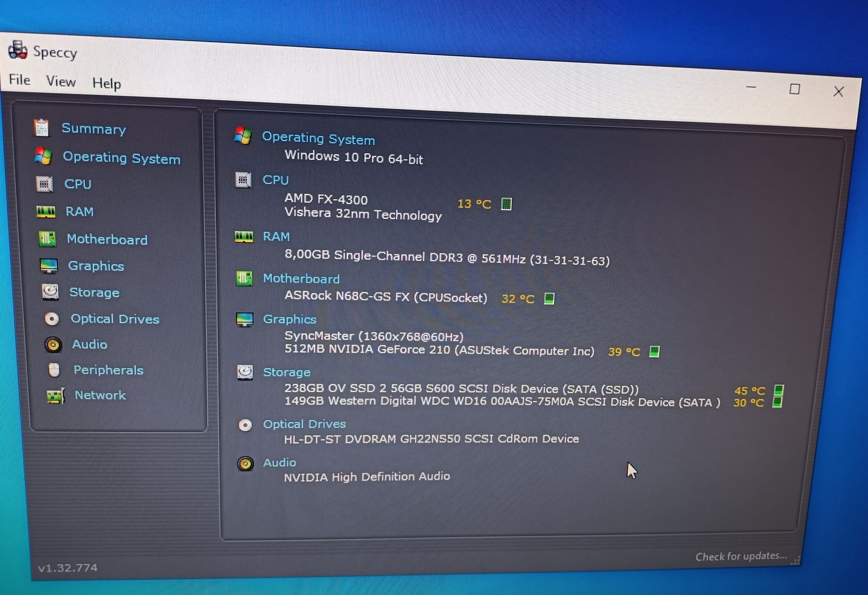This screenshot has width=868, height=595.
Task: Select Operating System in the sidebar
Action: pyautogui.click(x=121, y=158)
